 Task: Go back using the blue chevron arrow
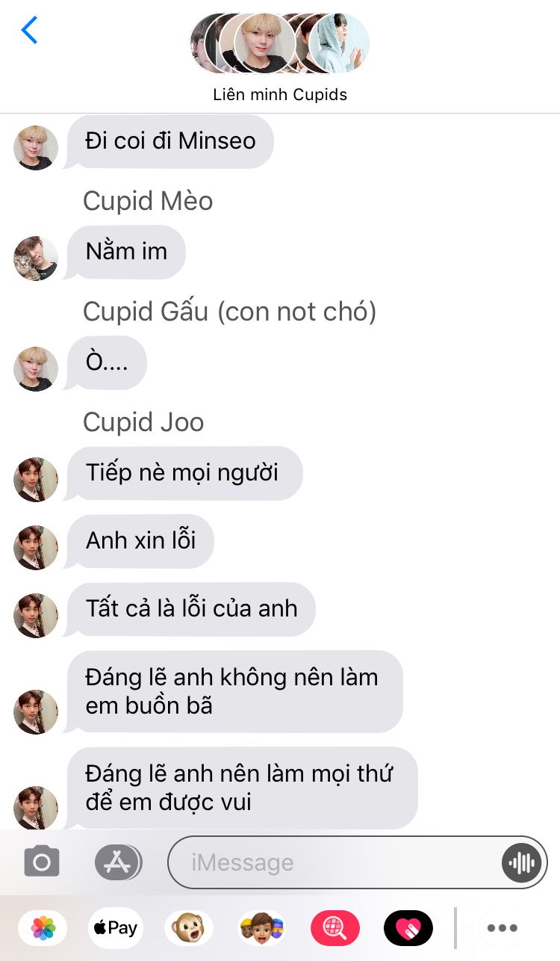pos(29,30)
